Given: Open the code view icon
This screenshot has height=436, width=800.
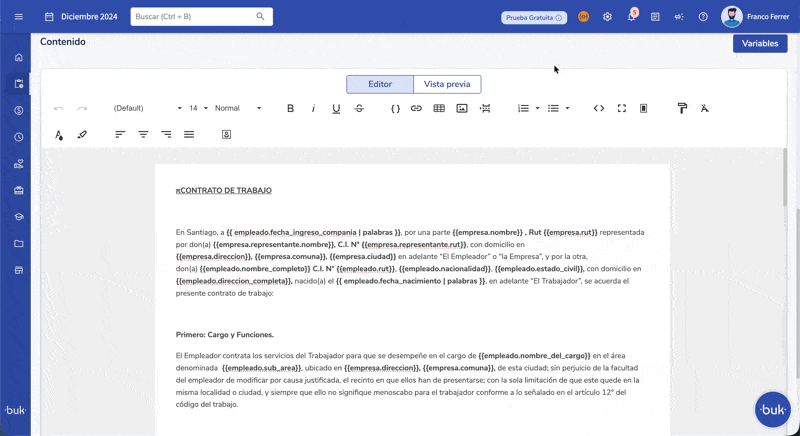Looking at the screenshot, I should [599, 108].
